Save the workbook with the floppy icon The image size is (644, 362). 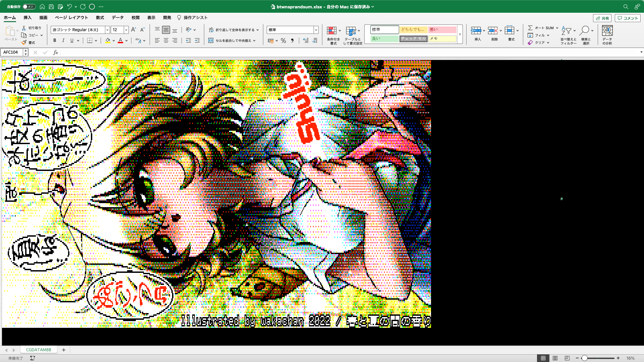pos(51,7)
